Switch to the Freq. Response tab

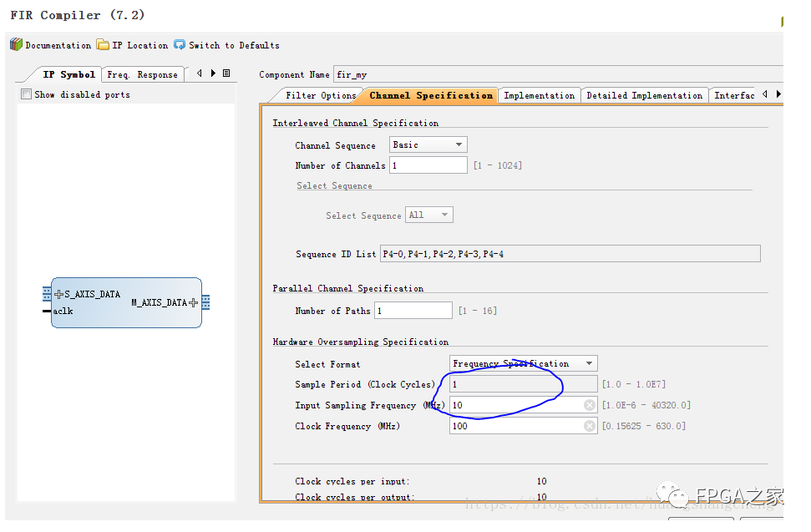pos(142,74)
